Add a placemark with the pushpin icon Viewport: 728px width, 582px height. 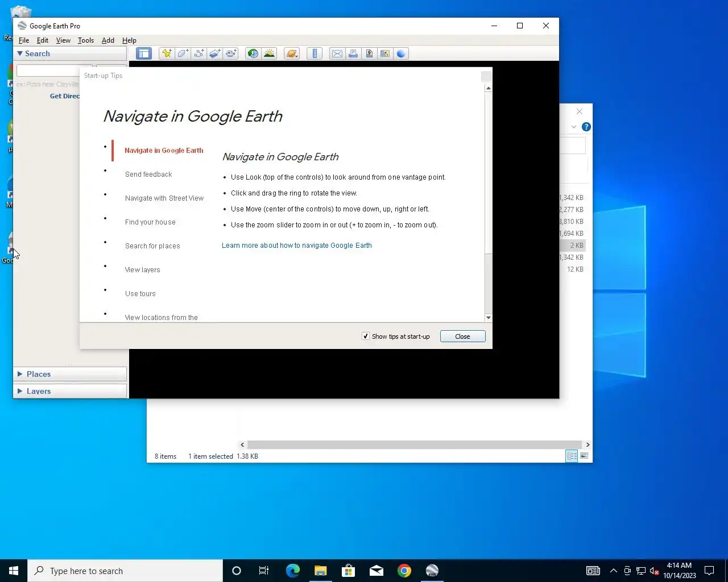(167, 53)
